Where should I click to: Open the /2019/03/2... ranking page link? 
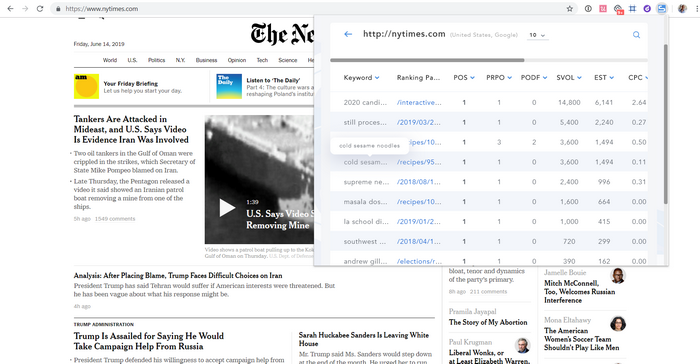point(418,122)
